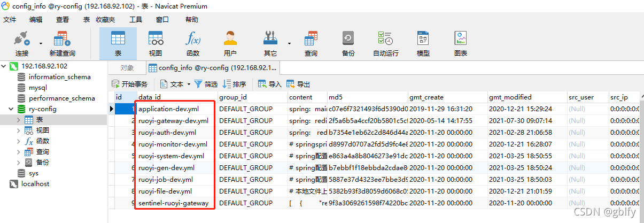Click the 导入 import button
644x223 pixels.
click(270, 84)
